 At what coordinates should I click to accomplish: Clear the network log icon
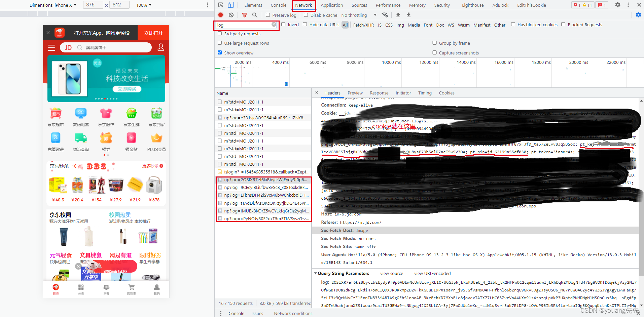point(231,15)
